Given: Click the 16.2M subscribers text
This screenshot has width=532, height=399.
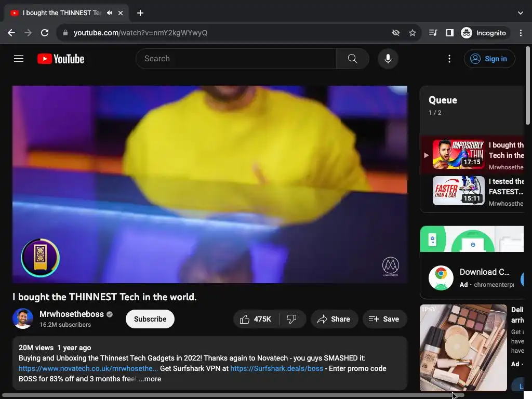Looking at the screenshot, I should (x=65, y=325).
